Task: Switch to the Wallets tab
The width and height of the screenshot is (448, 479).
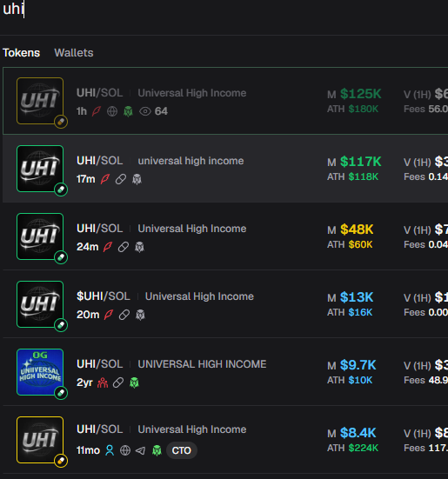Action: (74, 53)
